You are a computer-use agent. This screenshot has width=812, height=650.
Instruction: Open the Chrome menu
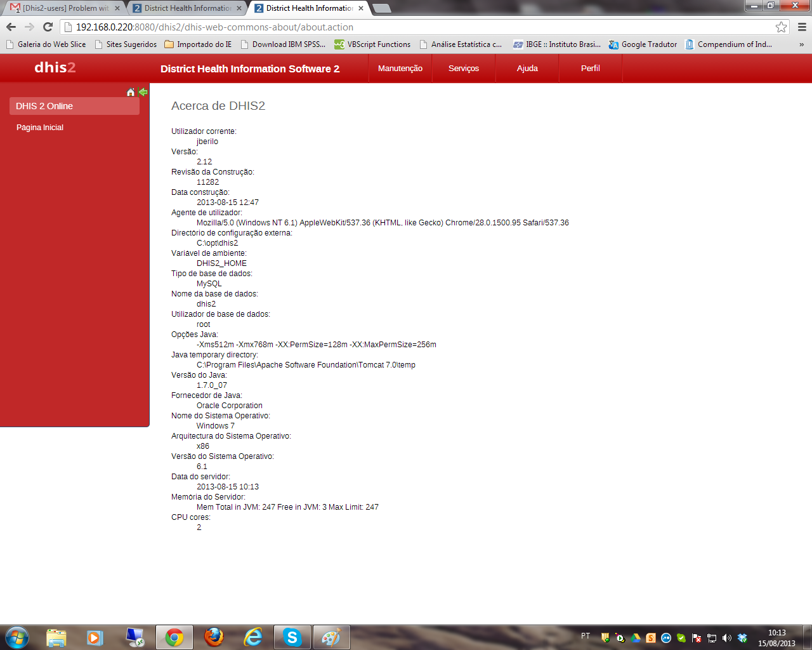(x=802, y=27)
